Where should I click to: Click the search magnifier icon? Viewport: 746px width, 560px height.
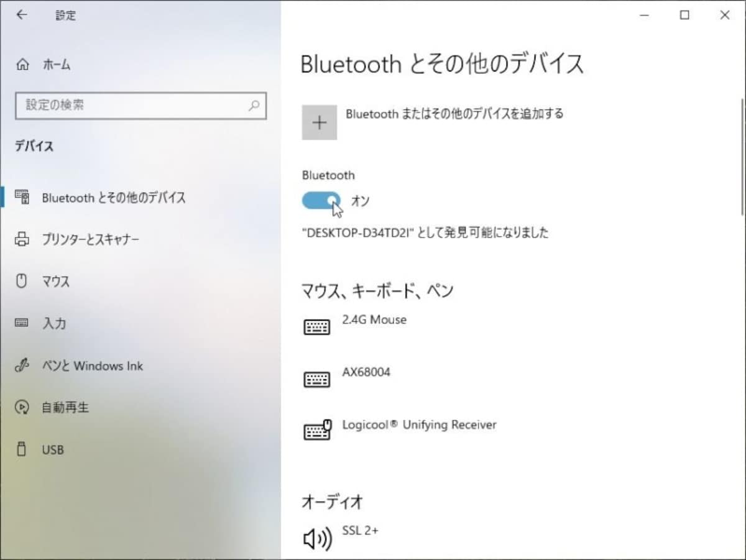coord(254,105)
